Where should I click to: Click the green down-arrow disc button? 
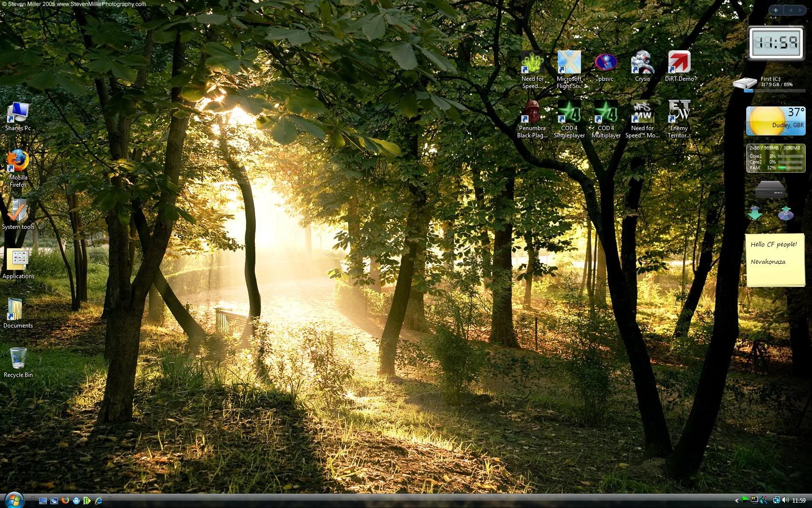click(754, 213)
